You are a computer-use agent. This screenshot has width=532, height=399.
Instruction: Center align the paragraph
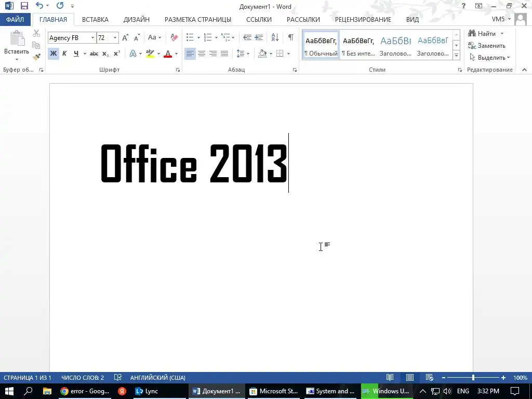[x=202, y=54]
